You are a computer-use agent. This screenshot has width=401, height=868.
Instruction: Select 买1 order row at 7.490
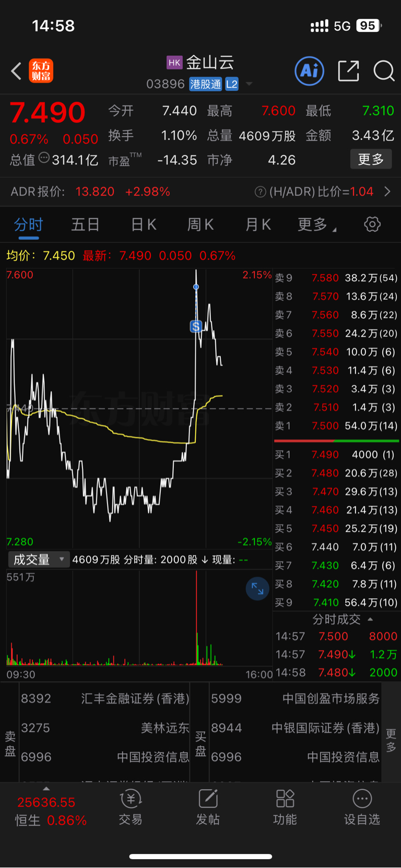point(336,455)
